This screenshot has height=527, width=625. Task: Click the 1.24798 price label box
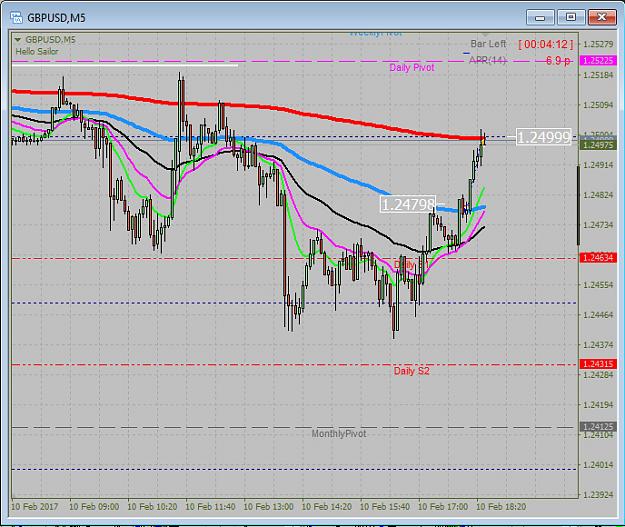[x=408, y=204]
